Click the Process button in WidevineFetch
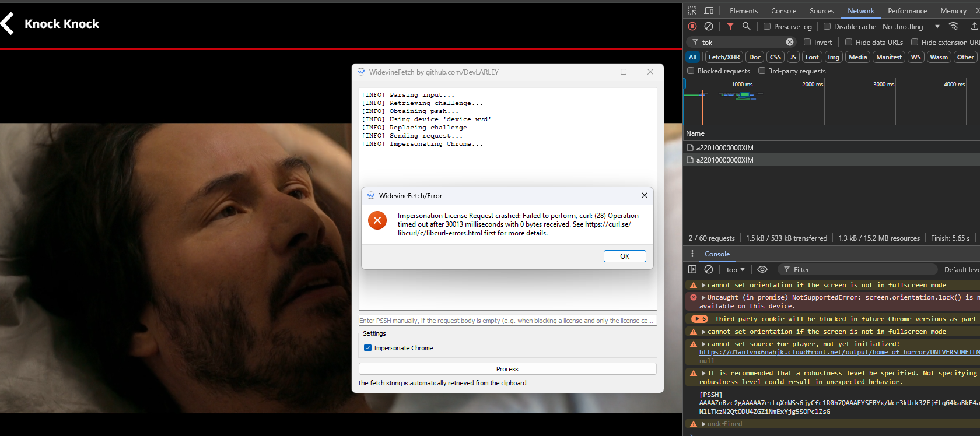The width and height of the screenshot is (980, 436). [508, 369]
